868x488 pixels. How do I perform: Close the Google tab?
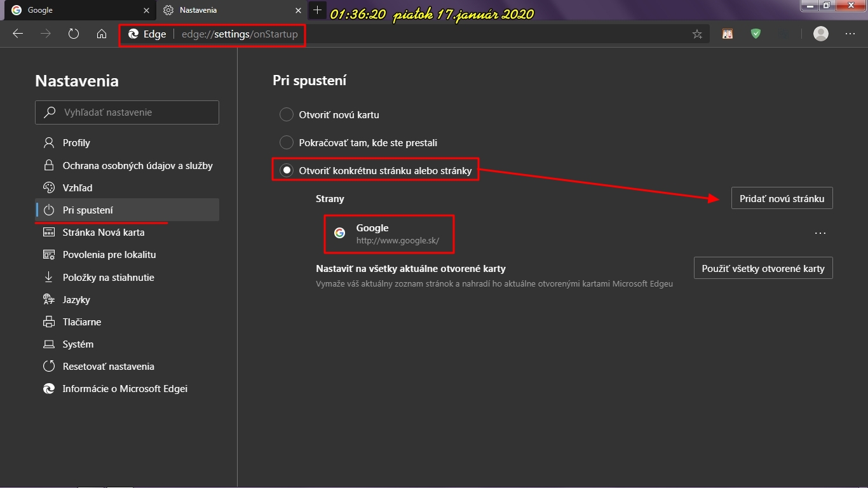pyautogui.click(x=147, y=10)
